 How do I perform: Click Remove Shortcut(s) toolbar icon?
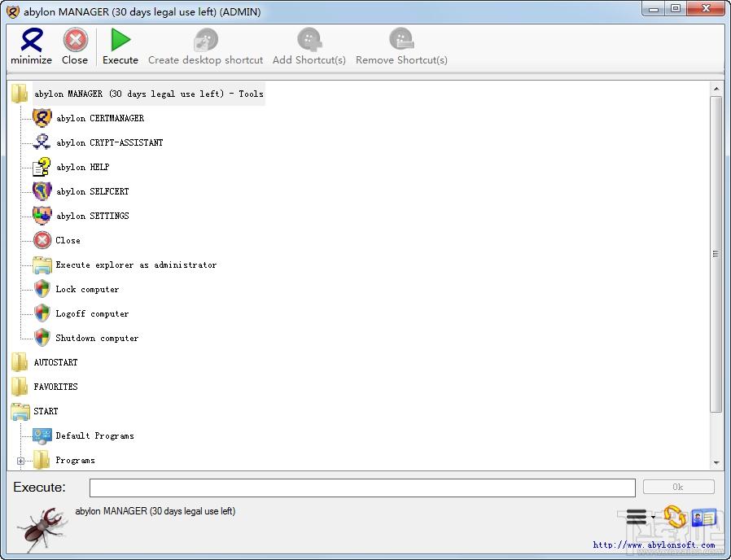pos(401,40)
